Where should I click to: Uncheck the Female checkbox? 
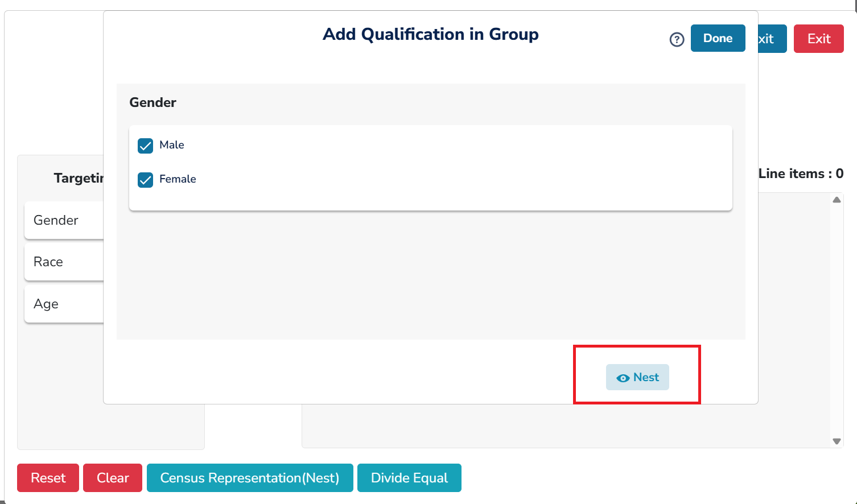point(146,180)
